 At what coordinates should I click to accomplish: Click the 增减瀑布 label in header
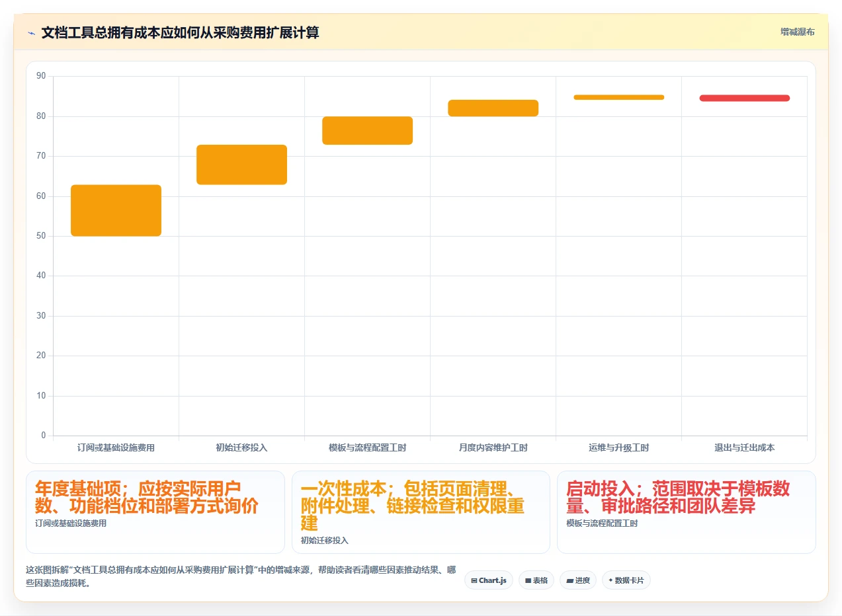(797, 32)
